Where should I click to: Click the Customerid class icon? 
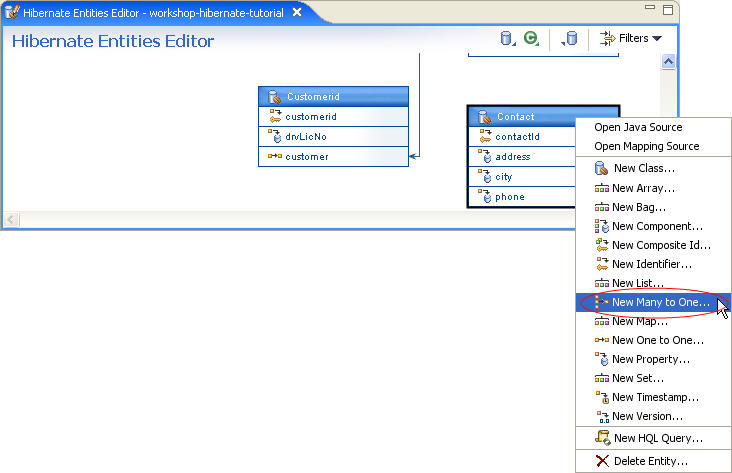[274, 97]
